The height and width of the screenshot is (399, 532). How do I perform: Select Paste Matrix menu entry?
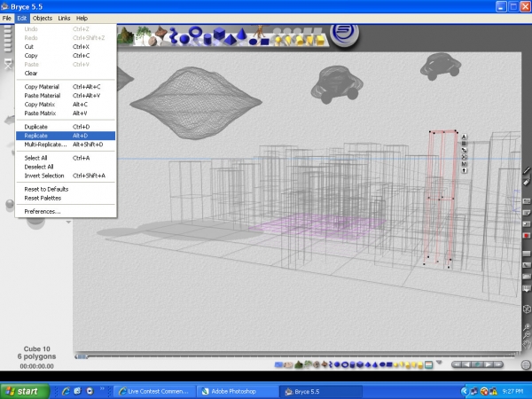point(66,113)
